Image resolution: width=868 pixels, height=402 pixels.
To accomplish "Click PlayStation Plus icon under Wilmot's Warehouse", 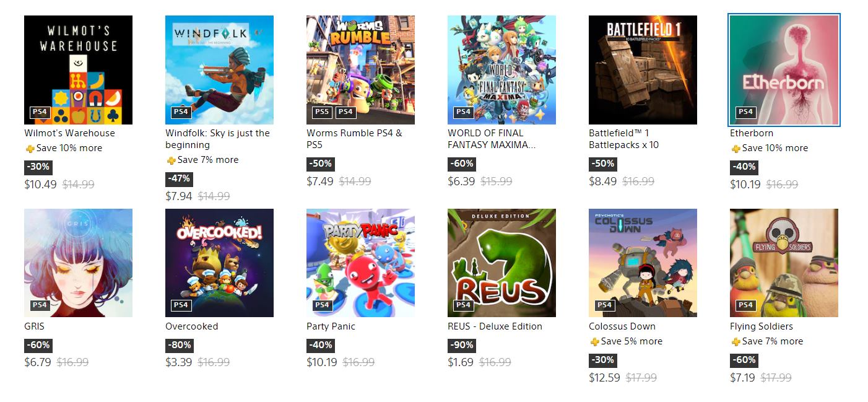I will (x=30, y=149).
